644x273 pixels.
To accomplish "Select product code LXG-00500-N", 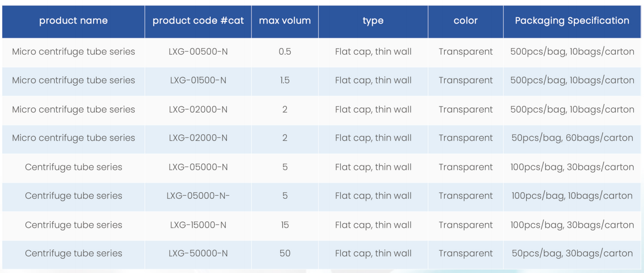I will click(x=198, y=52).
